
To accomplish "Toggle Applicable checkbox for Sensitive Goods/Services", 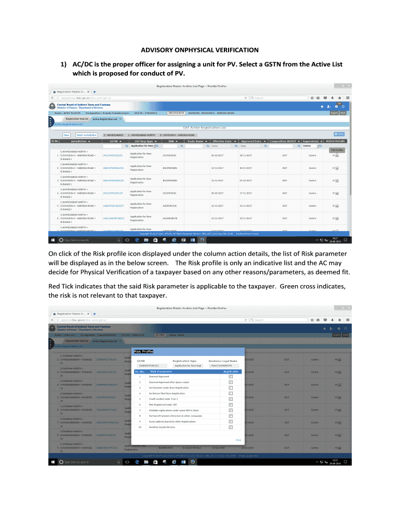I will (x=230, y=427).
